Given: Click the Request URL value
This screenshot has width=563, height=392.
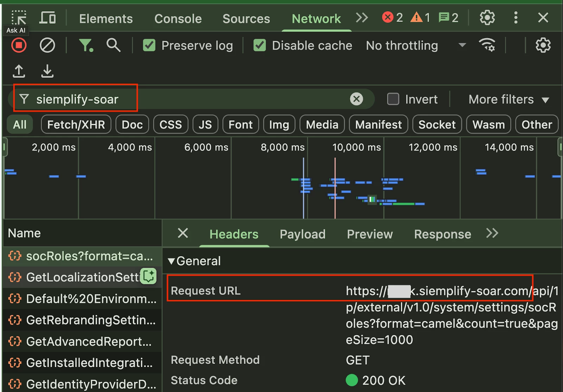Looking at the screenshot, I should [x=452, y=315].
